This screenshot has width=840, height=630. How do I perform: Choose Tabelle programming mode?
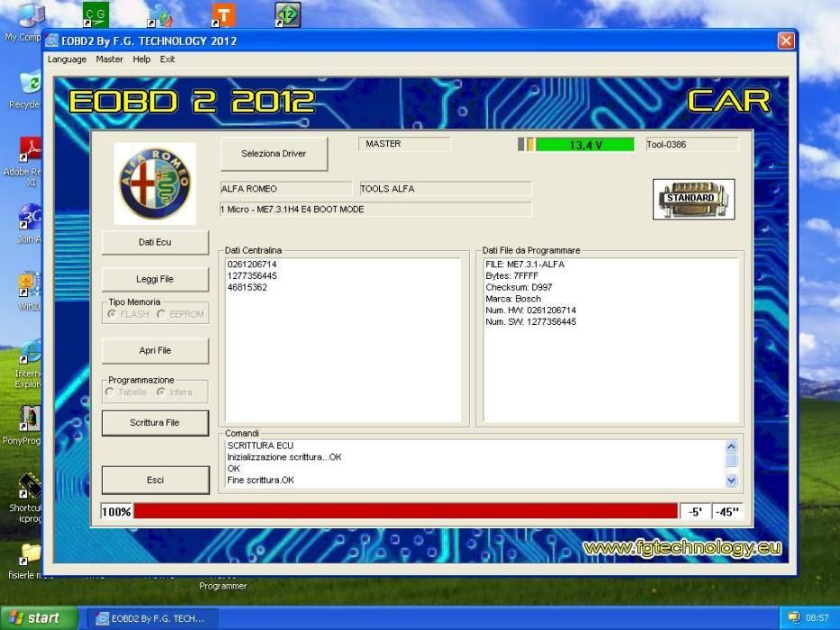coord(111,391)
